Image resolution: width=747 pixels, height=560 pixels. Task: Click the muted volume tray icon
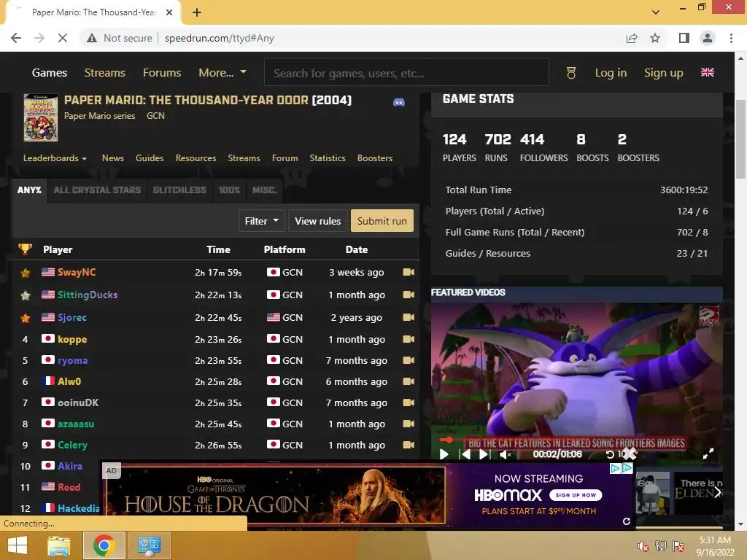pos(643,546)
